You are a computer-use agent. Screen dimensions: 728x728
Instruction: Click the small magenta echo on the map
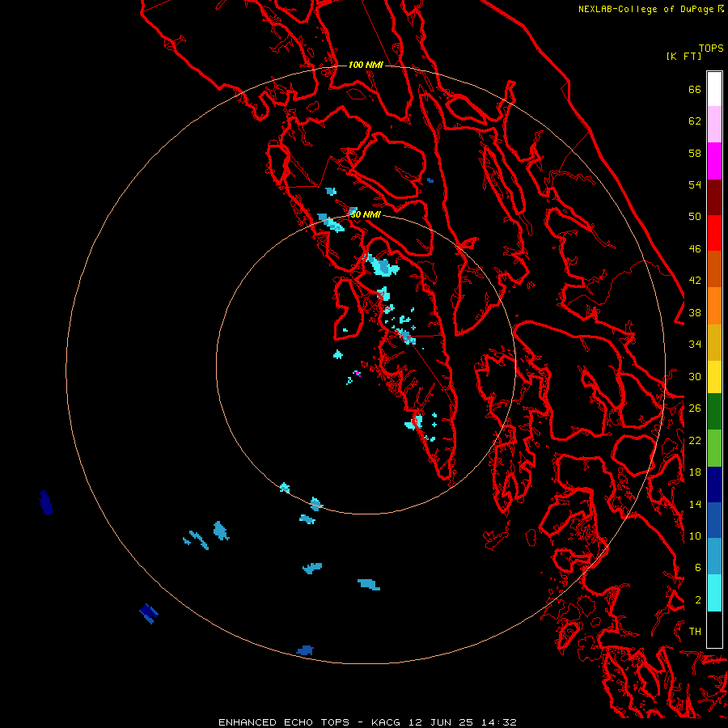[357, 373]
